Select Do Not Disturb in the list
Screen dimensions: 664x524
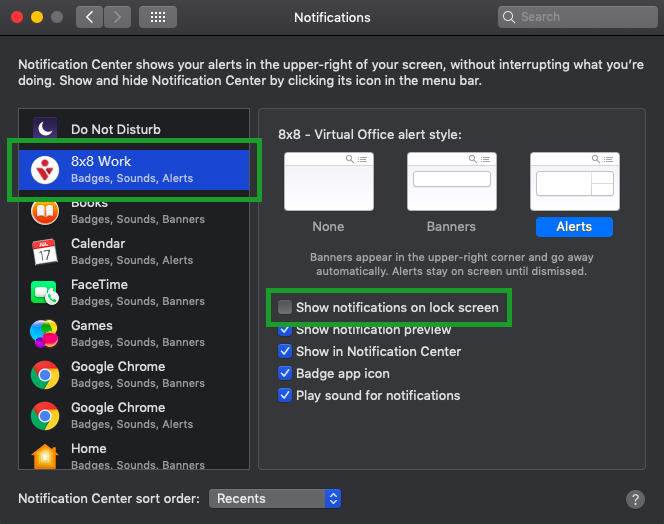134,129
